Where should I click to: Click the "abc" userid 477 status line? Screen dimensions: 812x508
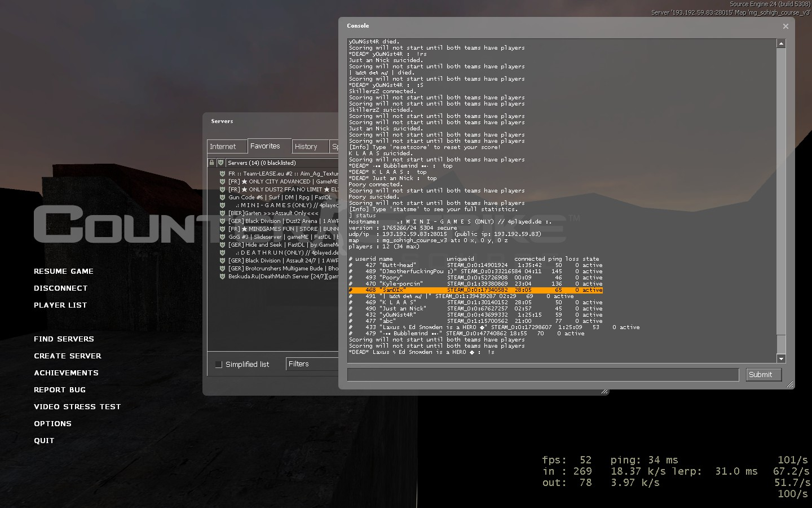pos(475,321)
